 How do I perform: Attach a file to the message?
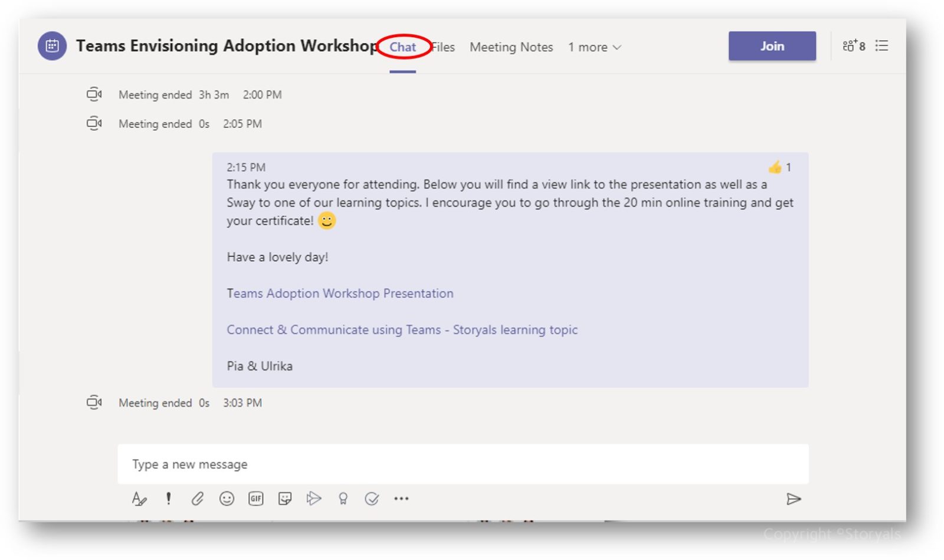click(198, 499)
